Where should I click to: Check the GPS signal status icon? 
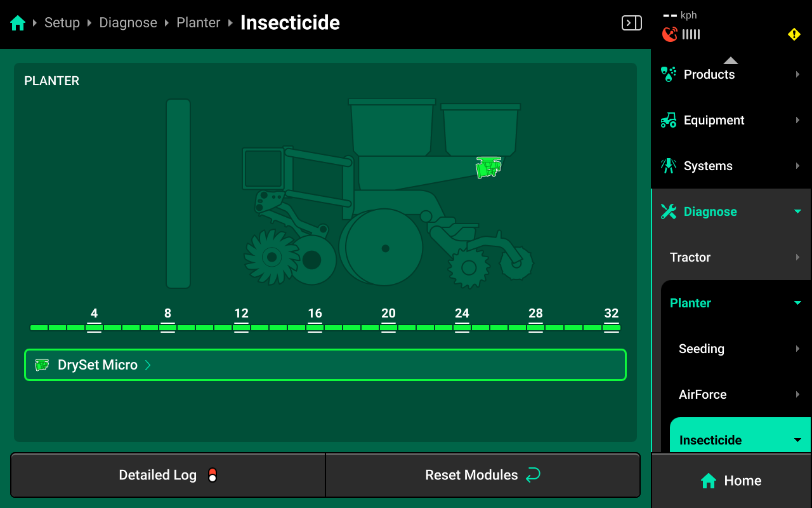(670, 34)
